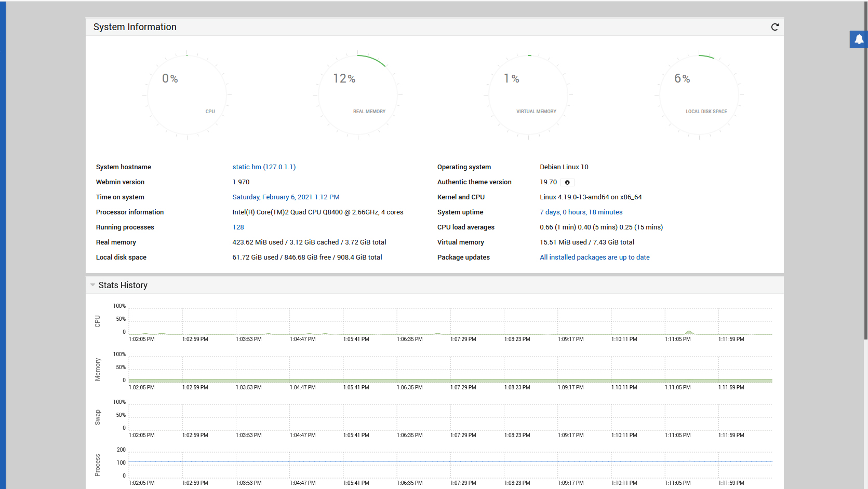This screenshot has height=489, width=868.
Task: Click the virtual memory 15.51 MiB used value
Action: tap(587, 242)
